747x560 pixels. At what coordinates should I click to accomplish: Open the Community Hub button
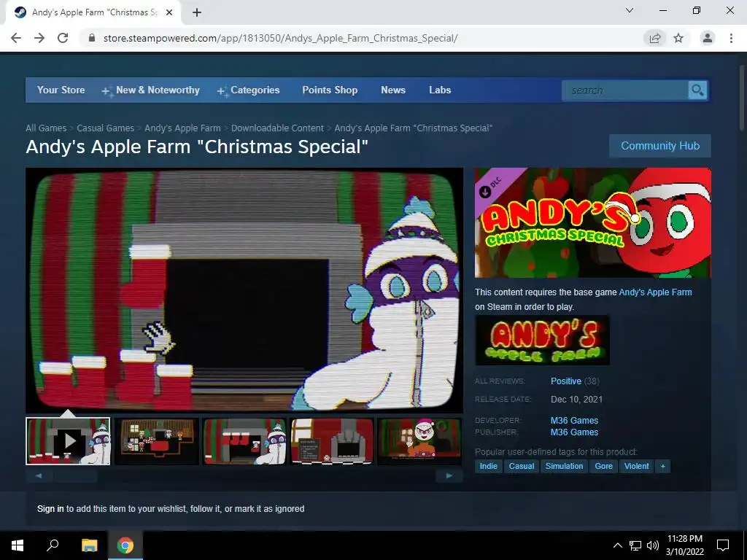(659, 146)
